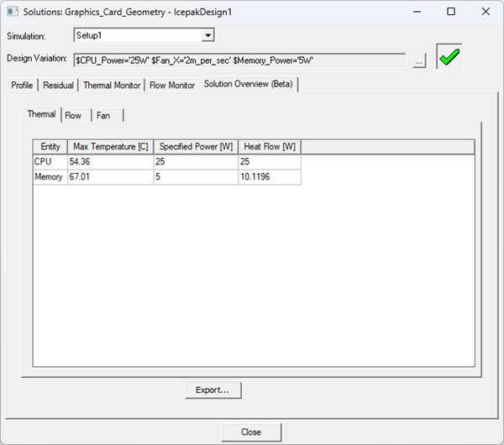Select the Thermal sub-tab
504x445 pixels.
(x=41, y=114)
